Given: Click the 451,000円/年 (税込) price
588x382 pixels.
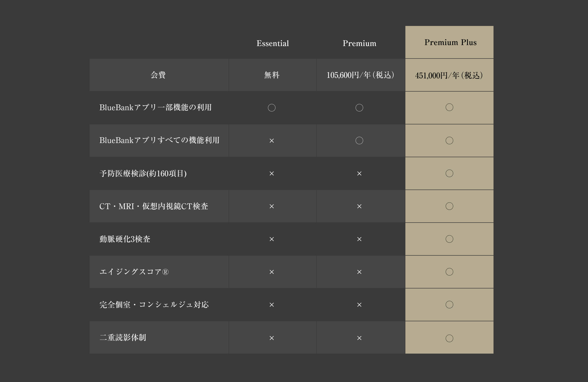Looking at the screenshot, I should click(449, 75).
